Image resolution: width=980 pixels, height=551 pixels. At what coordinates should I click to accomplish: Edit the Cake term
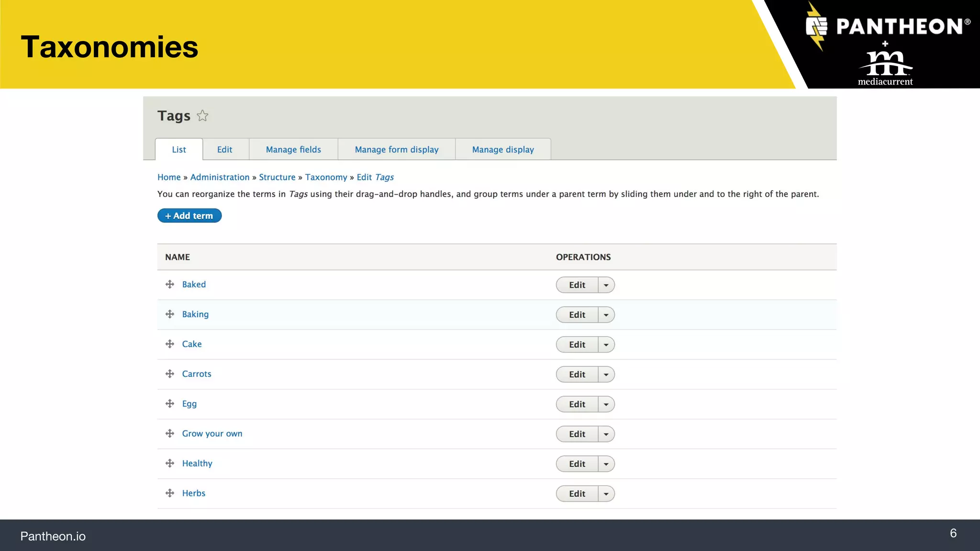[577, 344]
